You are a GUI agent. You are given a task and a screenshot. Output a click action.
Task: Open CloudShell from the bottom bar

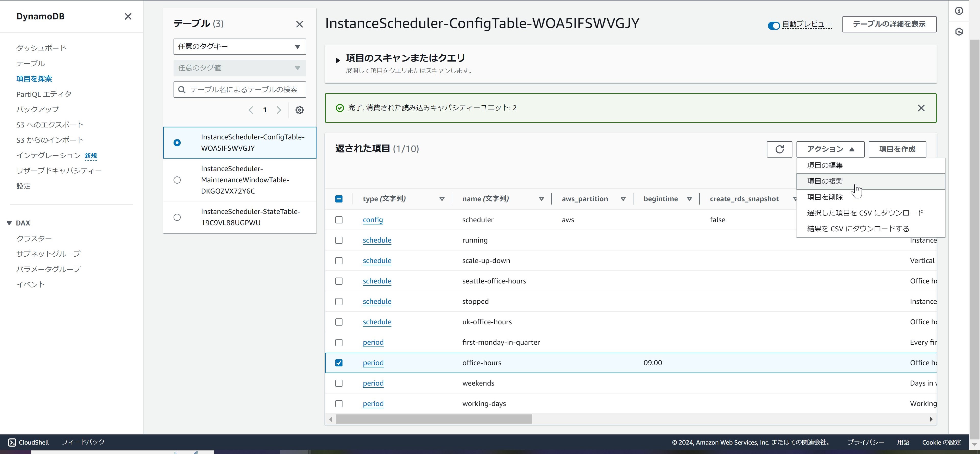pos(28,442)
